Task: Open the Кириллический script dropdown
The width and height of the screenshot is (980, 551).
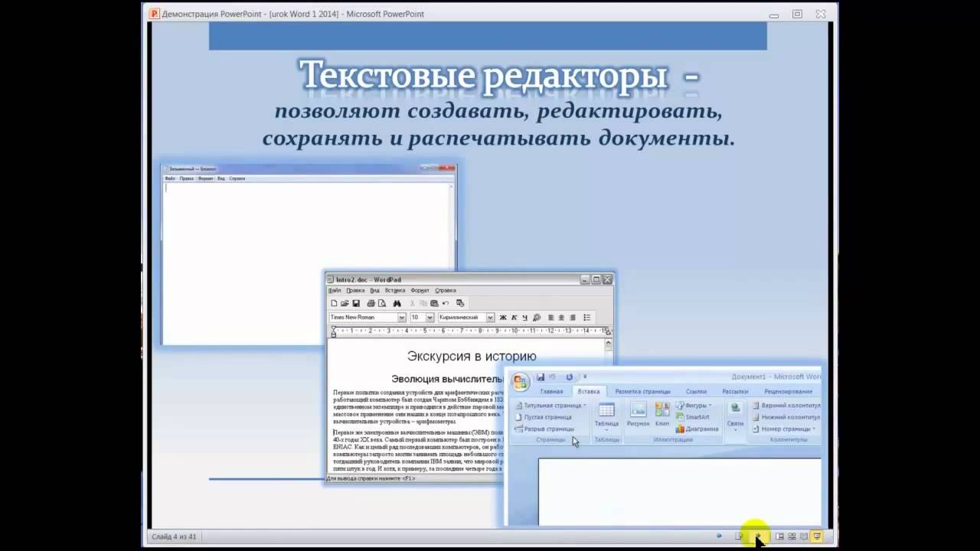Action: (x=490, y=318)
